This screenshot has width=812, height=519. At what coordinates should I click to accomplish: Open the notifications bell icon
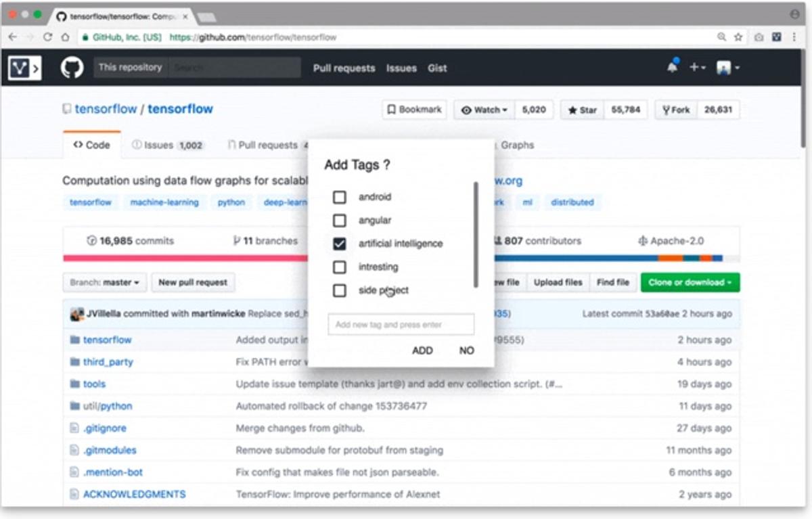(672, 67)
